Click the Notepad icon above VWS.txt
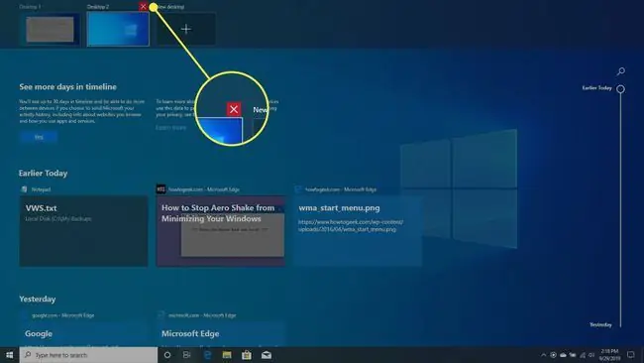 [x=24, y=189]
